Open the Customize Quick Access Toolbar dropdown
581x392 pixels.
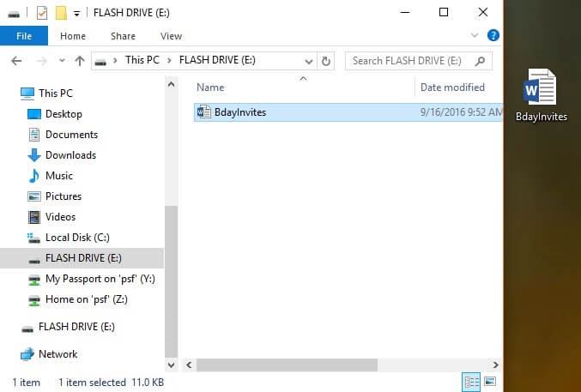[x=76, y=13]
